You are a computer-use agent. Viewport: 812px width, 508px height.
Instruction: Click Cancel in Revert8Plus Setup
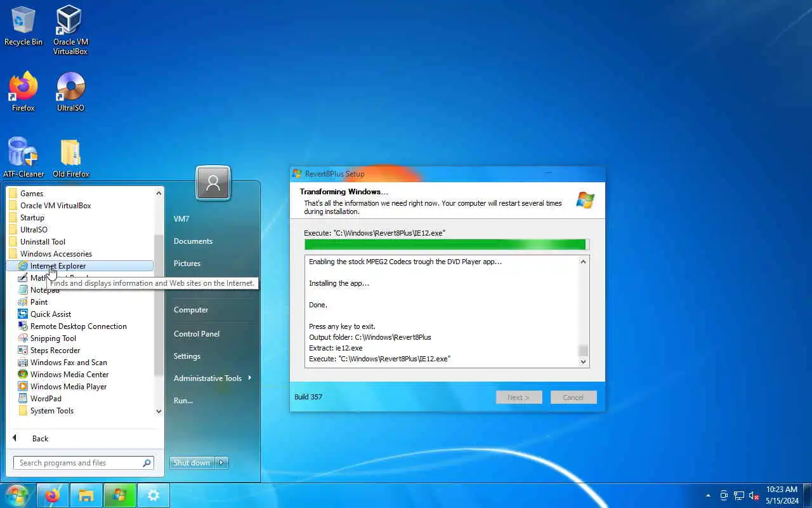(x=573, y=398)
